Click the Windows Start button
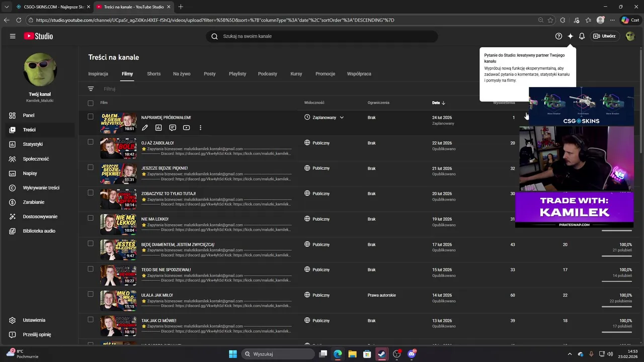Screen dimensions: 644x362 click(233, 354)
